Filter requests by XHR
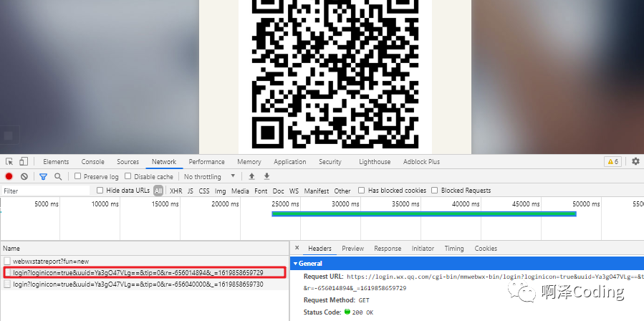Image resolution: width=644 pixels, height=321 pixels. 176,191
